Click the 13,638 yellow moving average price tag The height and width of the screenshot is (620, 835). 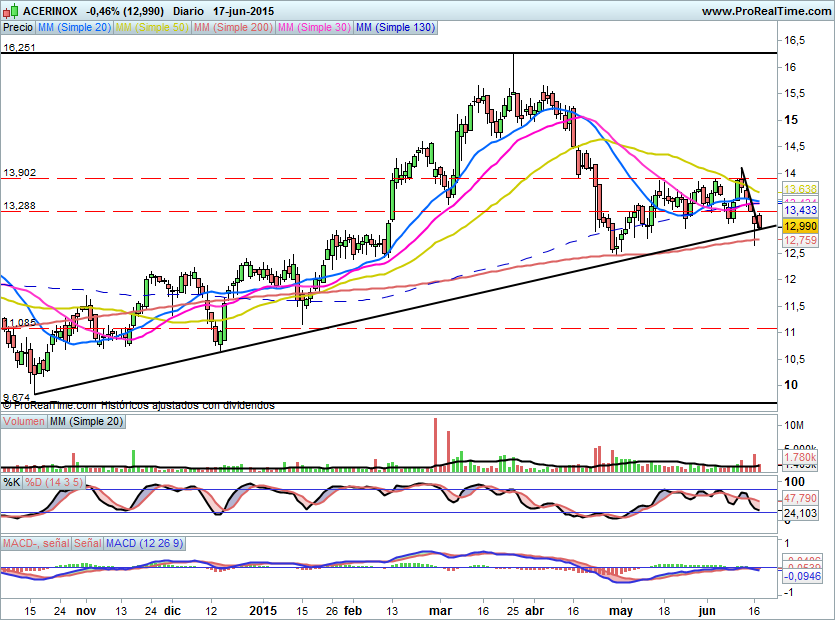click(x=800, y=188)
